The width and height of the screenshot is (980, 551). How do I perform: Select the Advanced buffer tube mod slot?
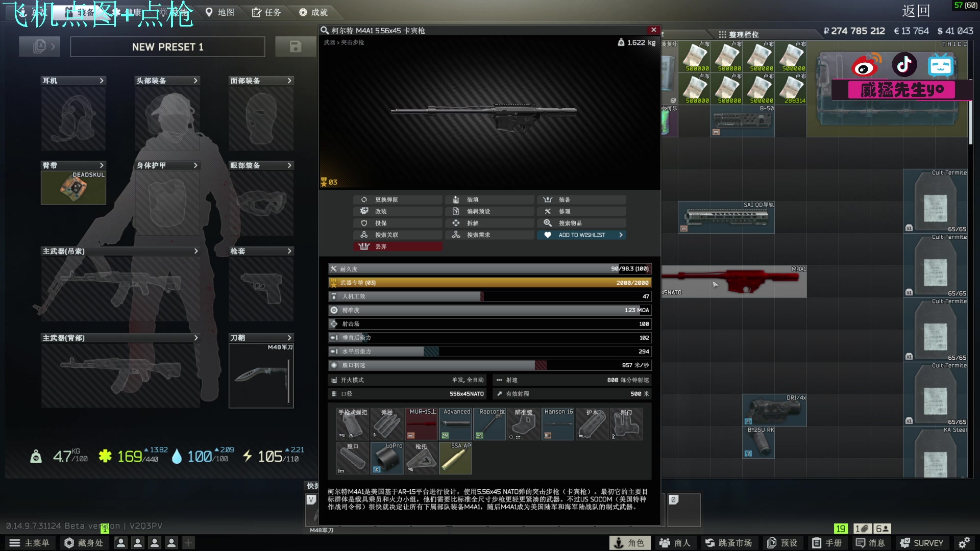tap(455, 423)
